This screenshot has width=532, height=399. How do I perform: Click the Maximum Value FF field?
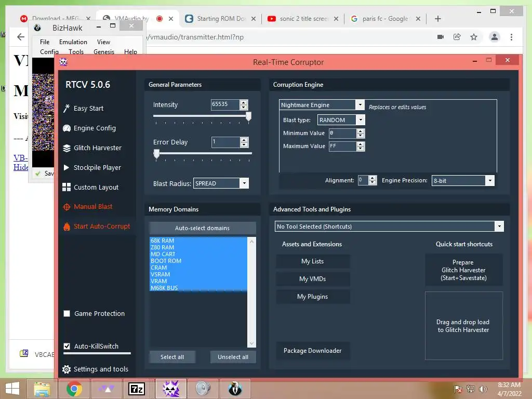coord(343,146)
